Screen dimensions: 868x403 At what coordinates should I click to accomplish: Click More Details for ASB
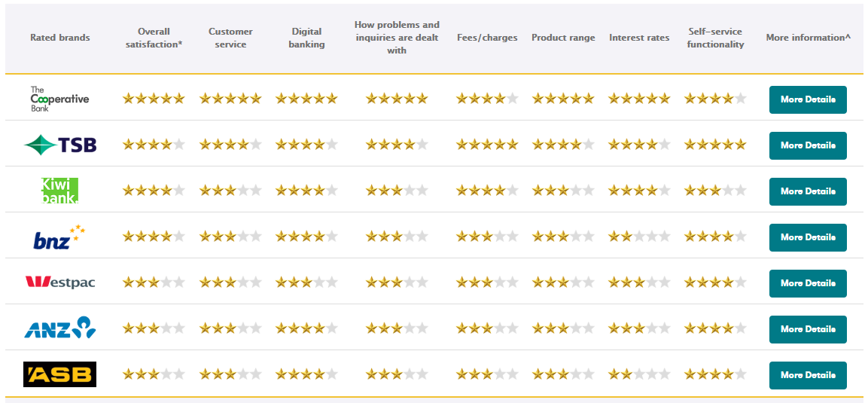click(x=808, y=375)
